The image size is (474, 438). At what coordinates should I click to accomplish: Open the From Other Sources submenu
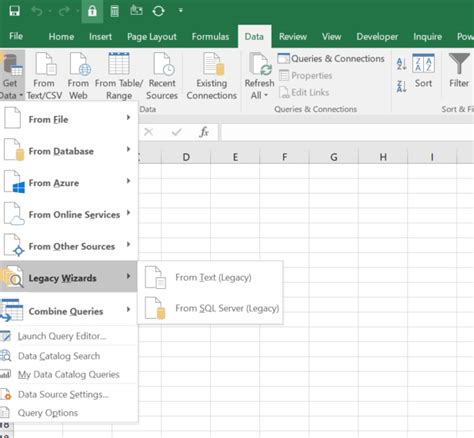pyautogui.click(x=69, y=246)
